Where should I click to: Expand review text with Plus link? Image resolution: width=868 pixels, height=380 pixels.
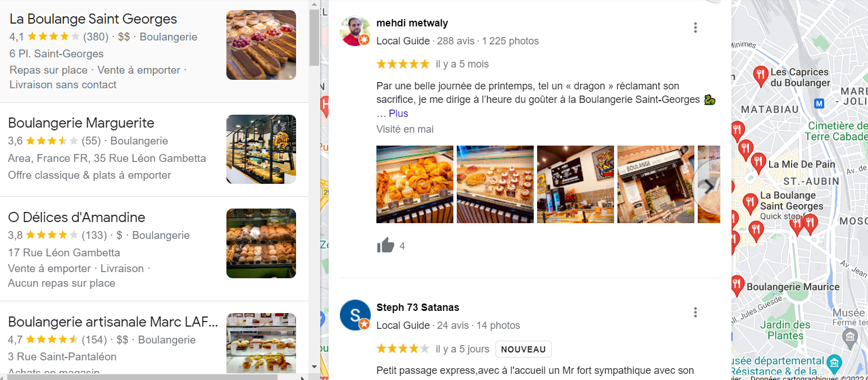pos(398,114)
